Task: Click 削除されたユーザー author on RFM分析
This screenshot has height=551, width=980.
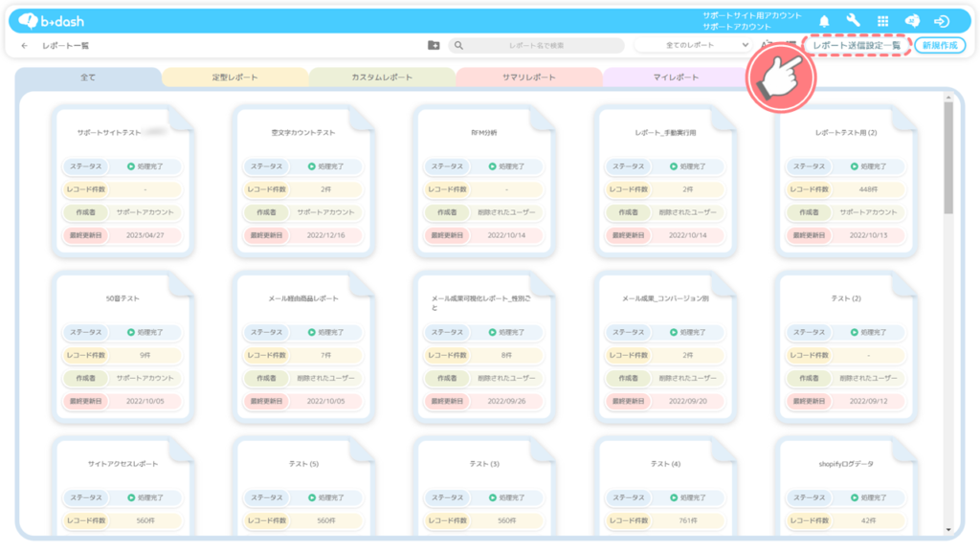Action: pyautogui.click(x=506, y=212)
